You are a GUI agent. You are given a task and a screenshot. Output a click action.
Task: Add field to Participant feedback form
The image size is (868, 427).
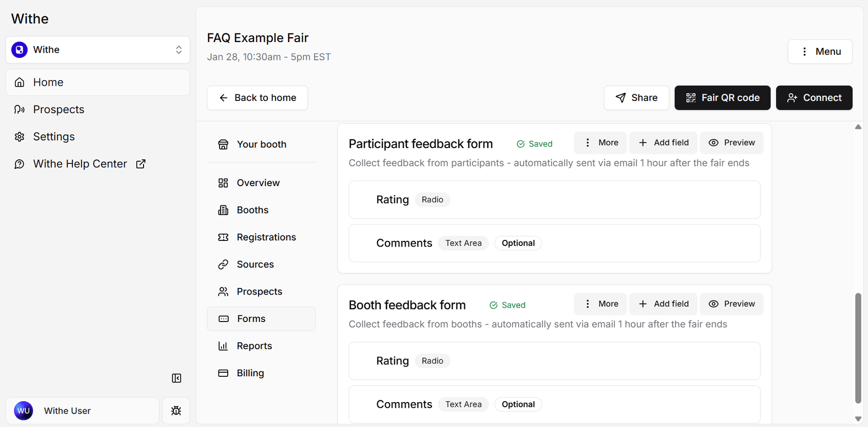point(663,143)
